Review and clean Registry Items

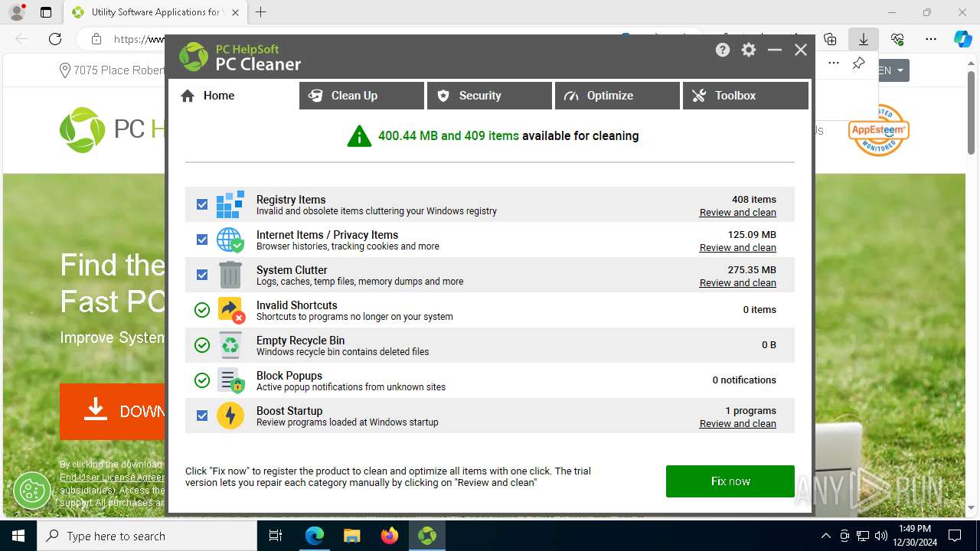pyautogui.click(x=738, y=213)
